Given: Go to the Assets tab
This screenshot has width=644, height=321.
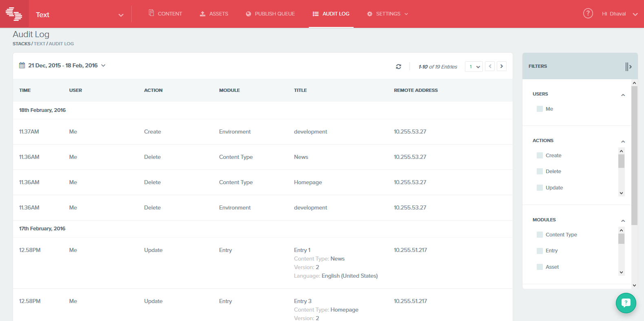Looking at the screenshot, I should pyautogui.click(x=214, y=13).
